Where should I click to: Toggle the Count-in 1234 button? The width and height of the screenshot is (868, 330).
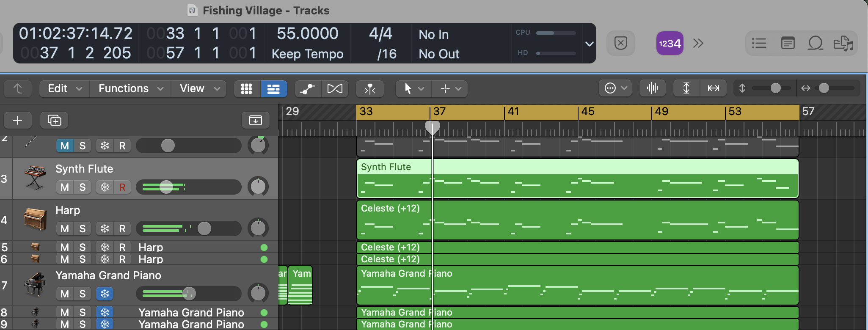click(670, 43)
